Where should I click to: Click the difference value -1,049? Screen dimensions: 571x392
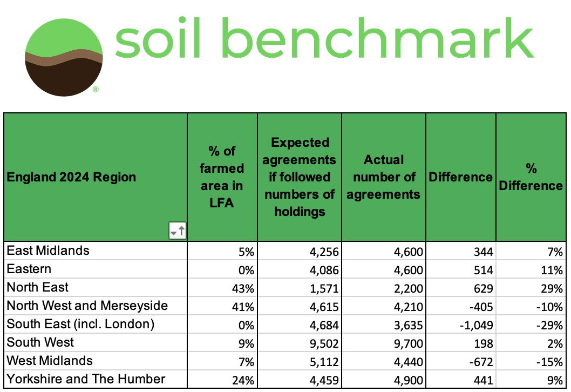click(461, 325)
